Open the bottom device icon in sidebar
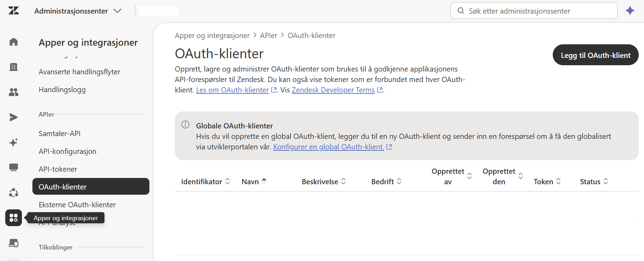The height and width of the screenshot is (261, 644). (14, 243)
